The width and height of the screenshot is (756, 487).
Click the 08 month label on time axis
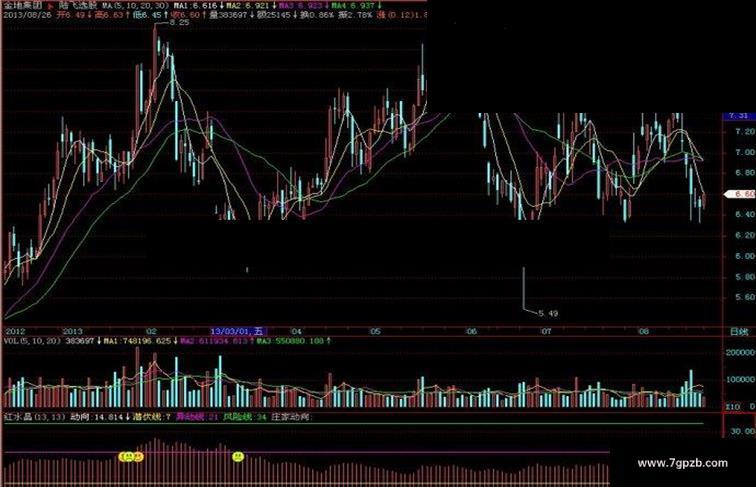644,331
